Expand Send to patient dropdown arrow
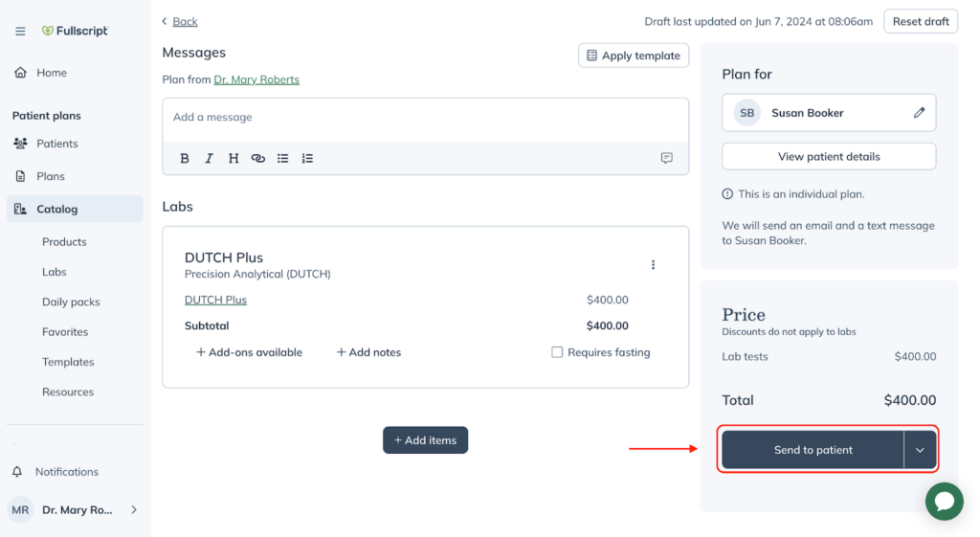980x537 pixels. (920, 450)
